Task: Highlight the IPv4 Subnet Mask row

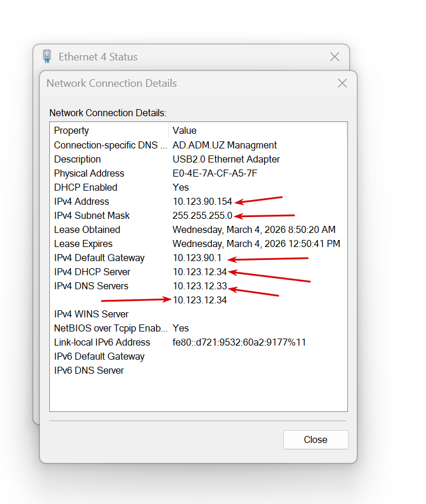Action: pos(92,215)
